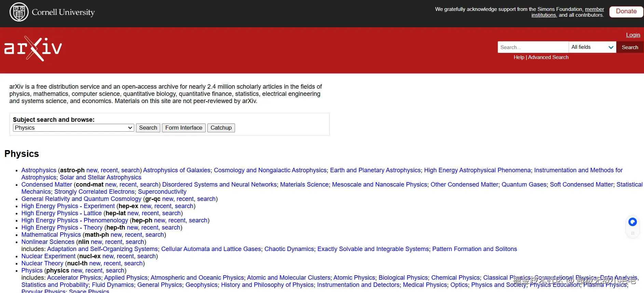The image size is (644, 293).
Task: Open the Login link
Action: coord(633,35)
